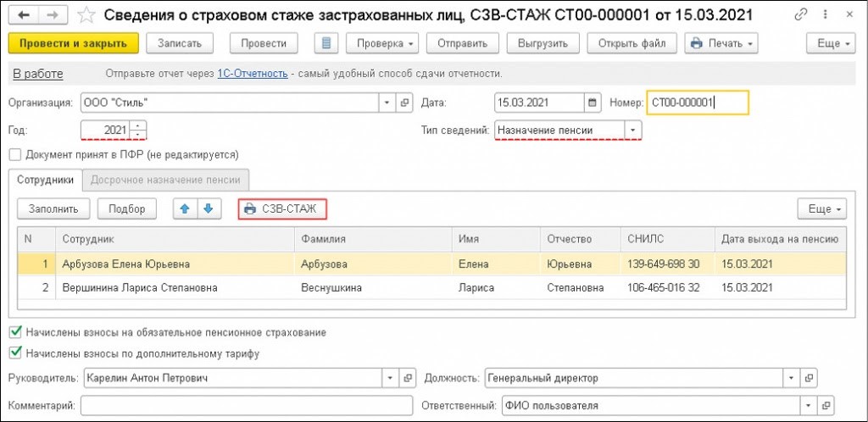Open the calendar picker for the date

pos(593,103)
